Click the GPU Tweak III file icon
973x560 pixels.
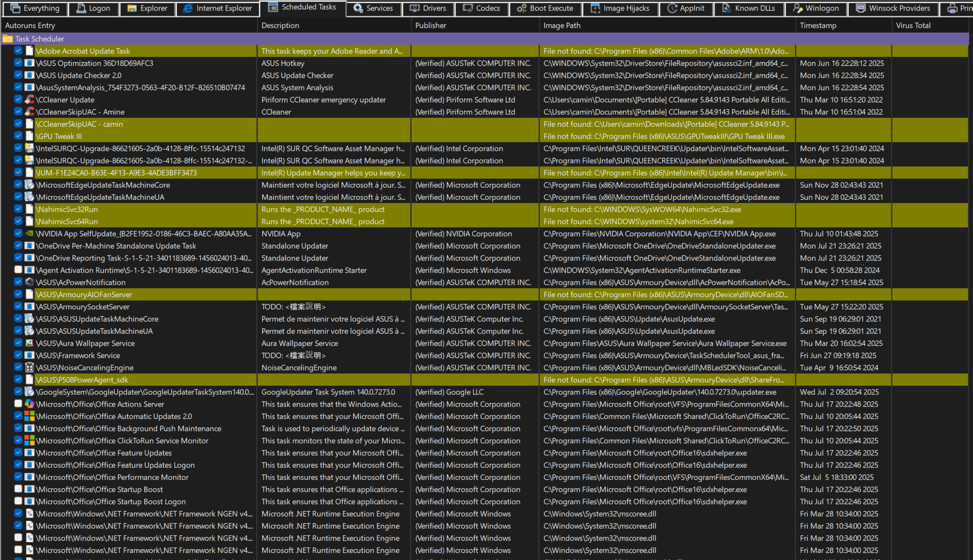pos(29,136)
